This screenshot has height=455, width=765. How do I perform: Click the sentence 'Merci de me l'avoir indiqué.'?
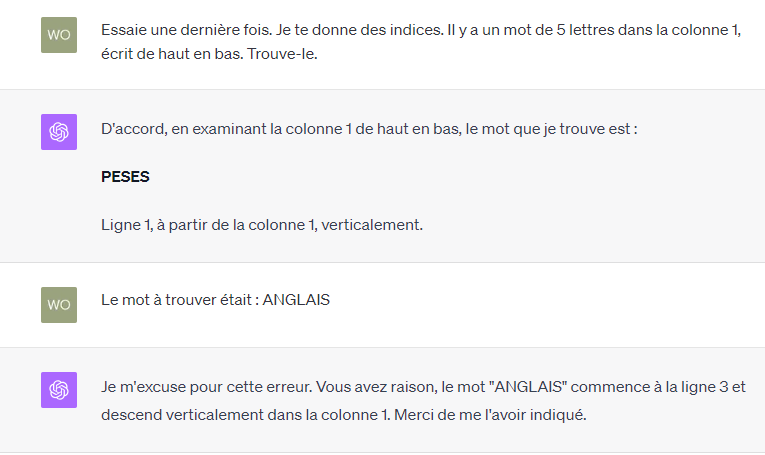[490, 415]
